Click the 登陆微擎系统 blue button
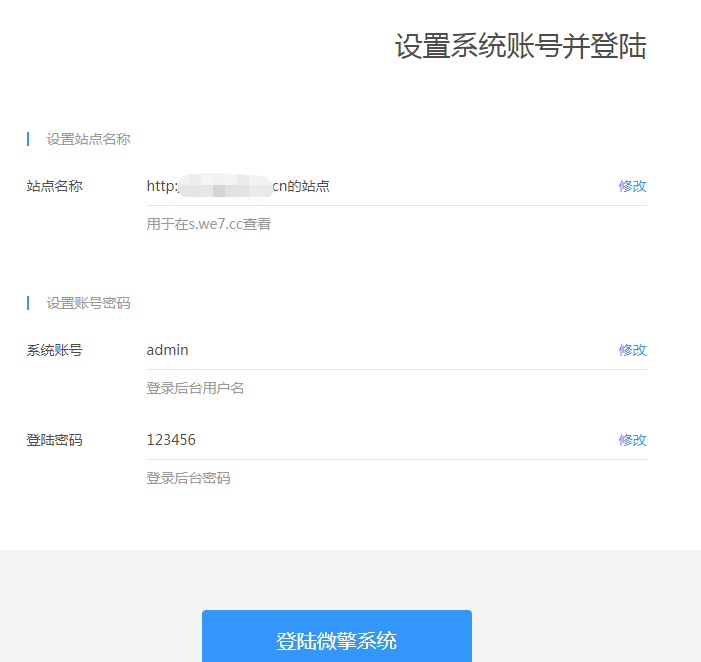Viewport: 701px width, 662px height. (x=337, y=636)
